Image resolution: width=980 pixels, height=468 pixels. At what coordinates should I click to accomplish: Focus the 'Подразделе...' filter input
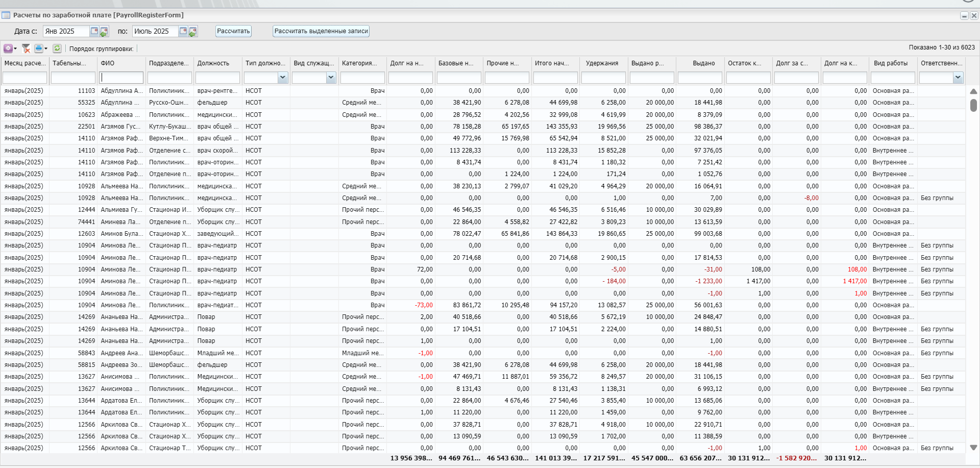tap(169, 78)
